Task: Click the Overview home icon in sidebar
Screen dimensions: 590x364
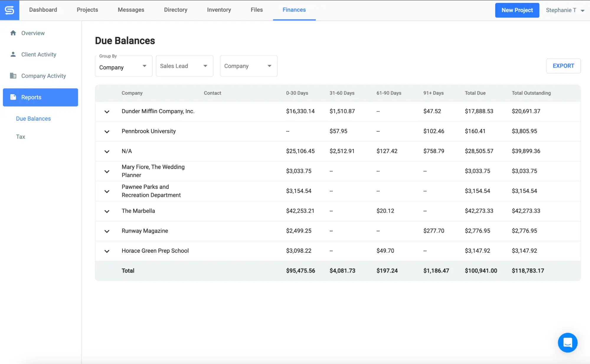Action: (x=13, y=33)
